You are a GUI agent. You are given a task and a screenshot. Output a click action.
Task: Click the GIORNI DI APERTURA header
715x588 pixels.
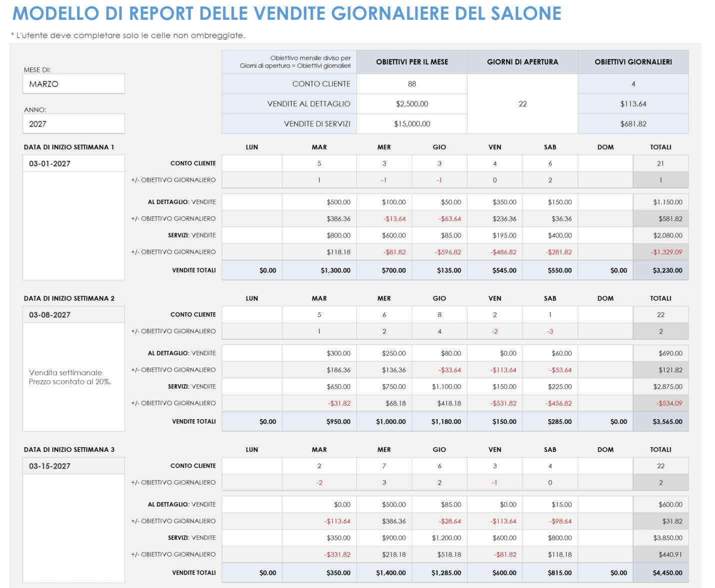[522, 62]
